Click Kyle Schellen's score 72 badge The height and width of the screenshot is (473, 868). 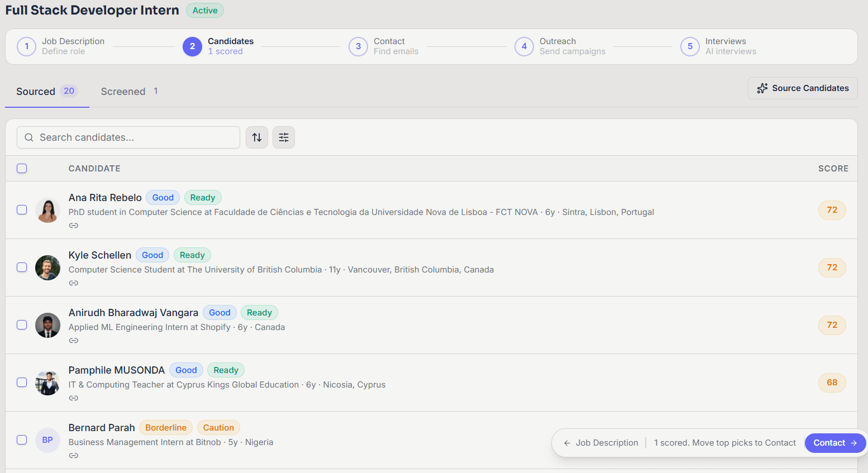click(832, 267)
